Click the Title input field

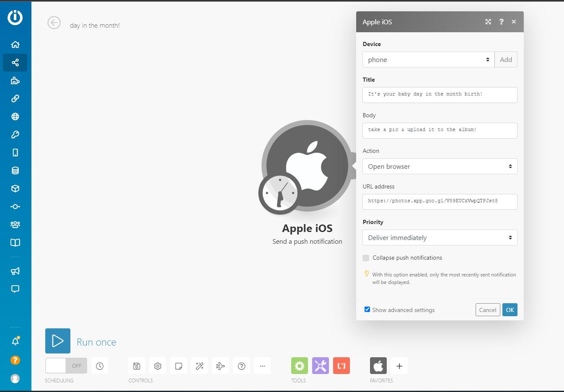(x=440, y=95)
